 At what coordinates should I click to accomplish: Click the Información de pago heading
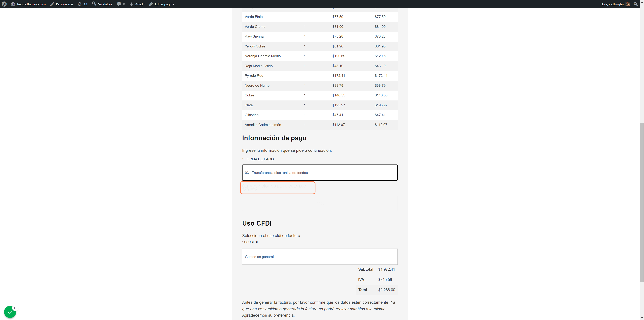click(274, 138)
